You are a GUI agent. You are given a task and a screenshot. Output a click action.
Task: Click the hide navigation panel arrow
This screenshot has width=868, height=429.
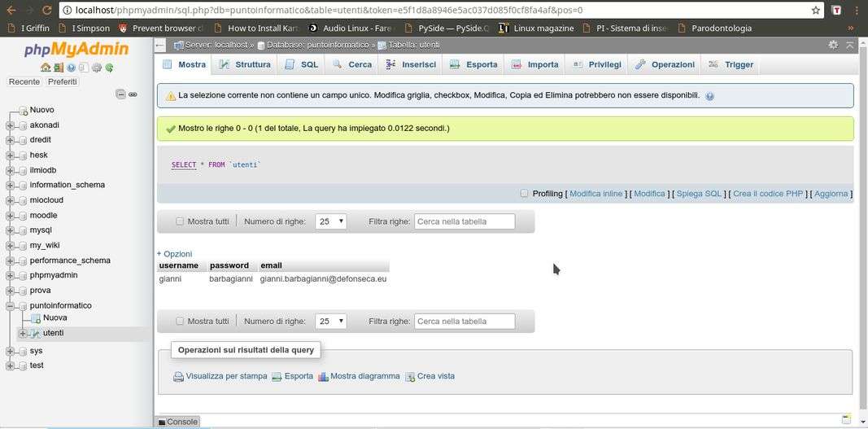[160, 45]
